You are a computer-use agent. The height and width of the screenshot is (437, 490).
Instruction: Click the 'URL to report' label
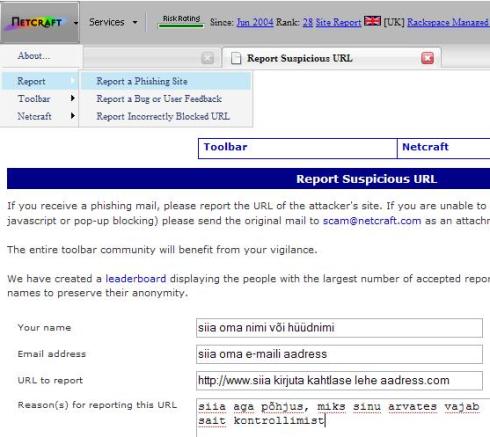pos(50,380)
